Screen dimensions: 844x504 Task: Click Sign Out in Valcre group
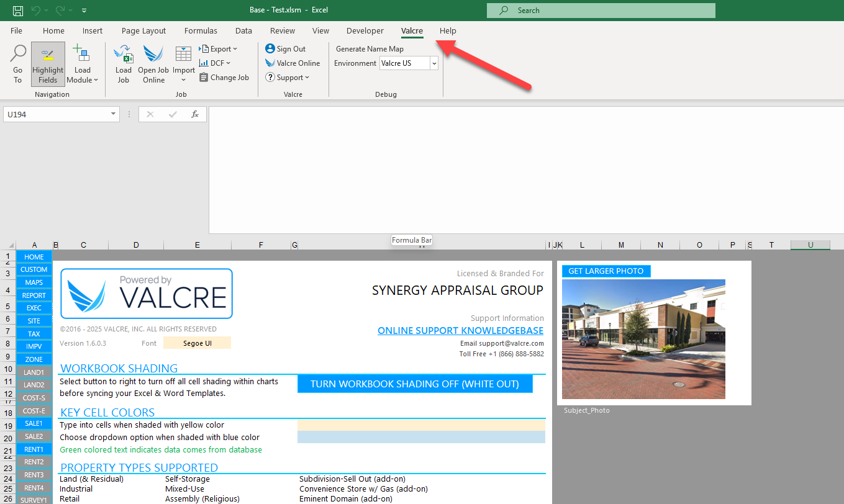coord(286,49)
